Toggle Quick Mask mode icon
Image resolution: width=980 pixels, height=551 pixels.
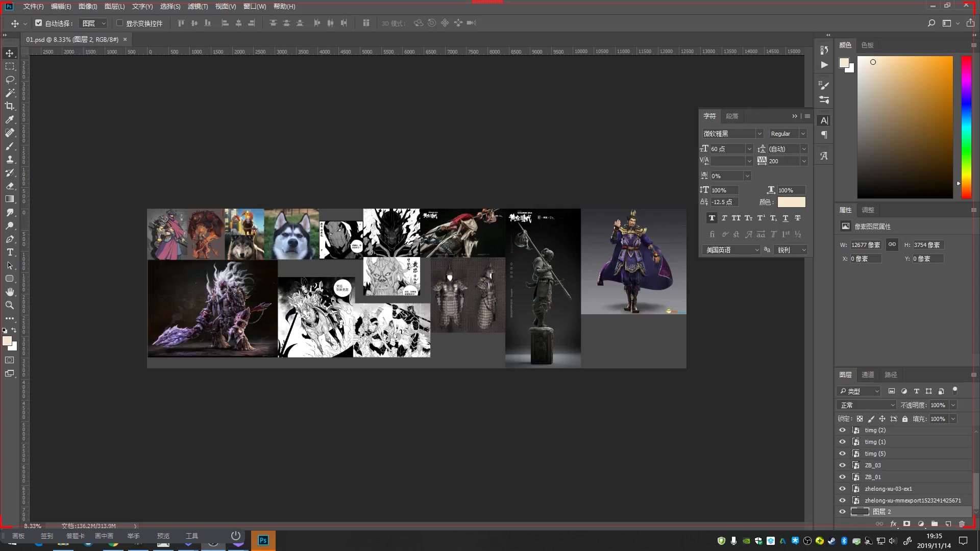point(10,360)
